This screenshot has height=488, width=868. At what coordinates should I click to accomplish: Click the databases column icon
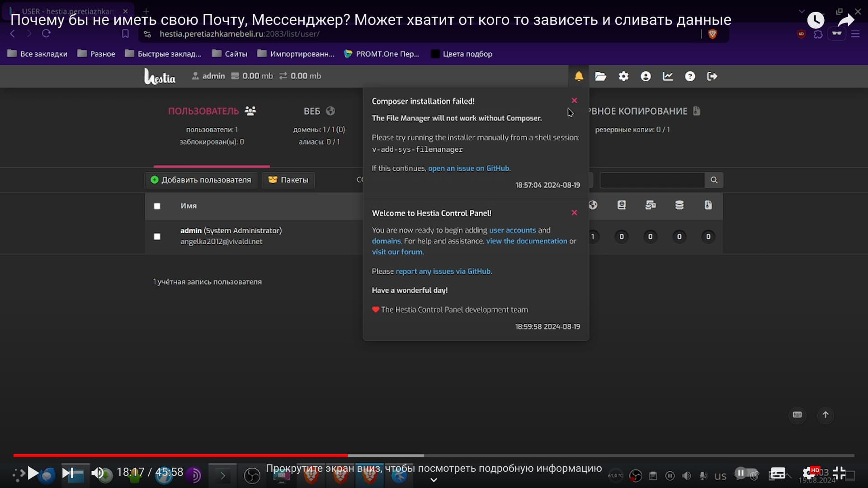(679, 205)
